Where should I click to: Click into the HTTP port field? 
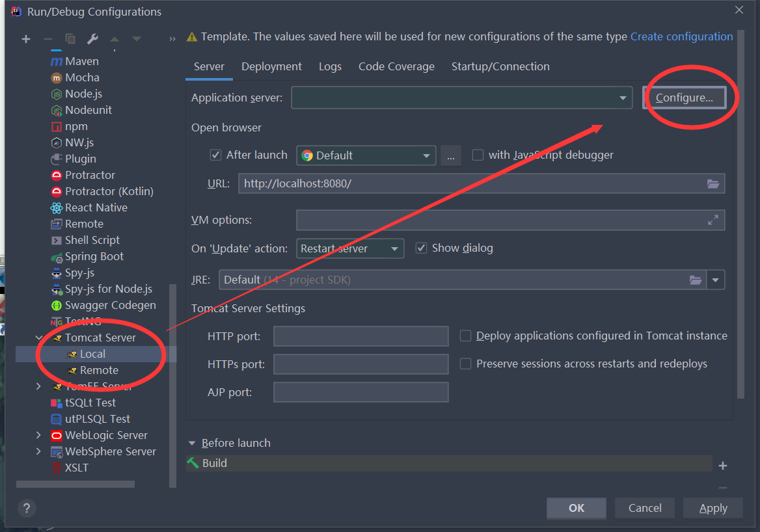361,336
